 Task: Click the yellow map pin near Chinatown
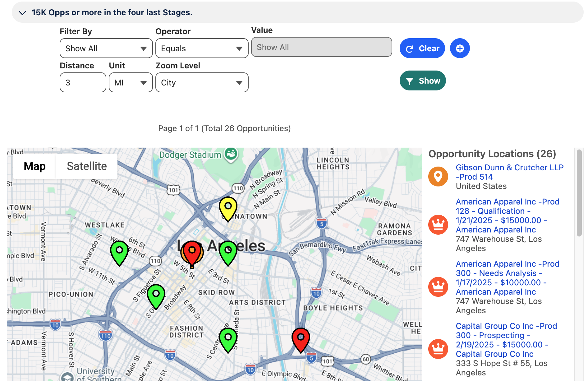(x=228, y=208)
